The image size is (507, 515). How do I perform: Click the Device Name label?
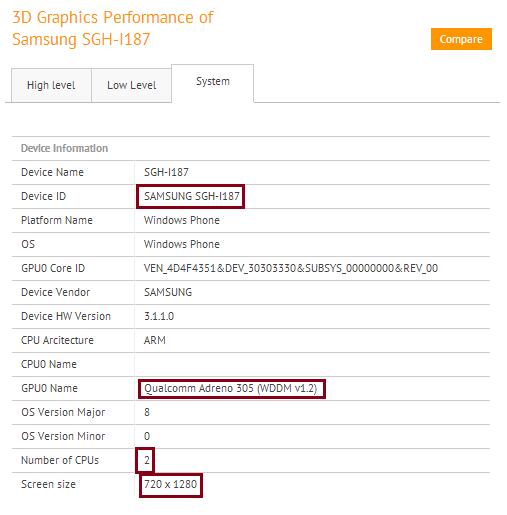52,172
